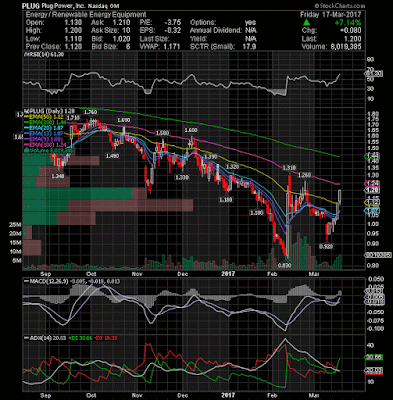Select the VWAP value 1.171
This screenshot has width=393, height=400.
172,47
